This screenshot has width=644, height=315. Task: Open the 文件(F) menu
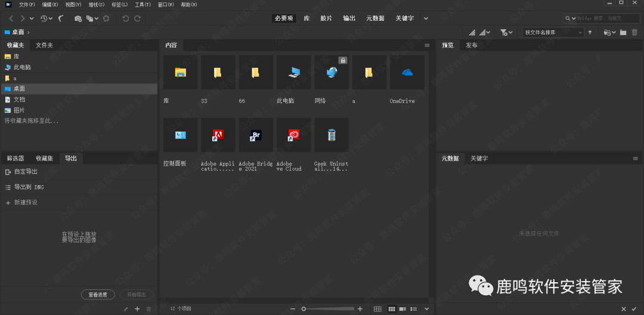coord(27,5)
